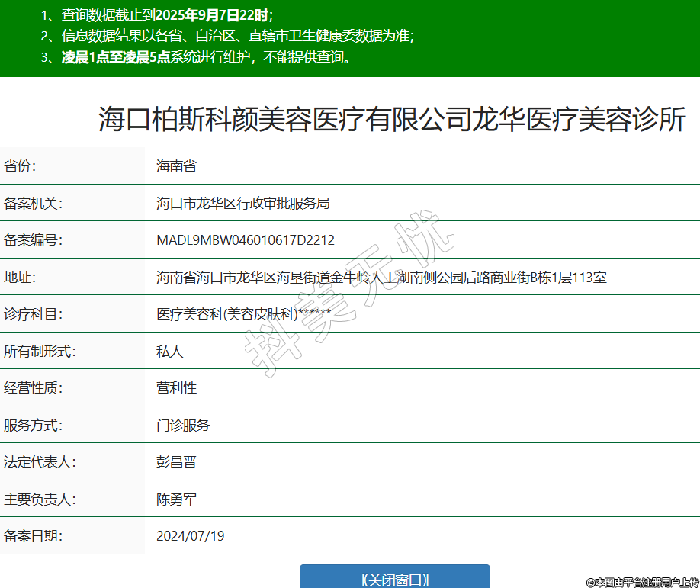The width and height of the screenshot is (700, 588).
Task: Click the 法定代表人 row label
Action: click(x=39, y=462)
